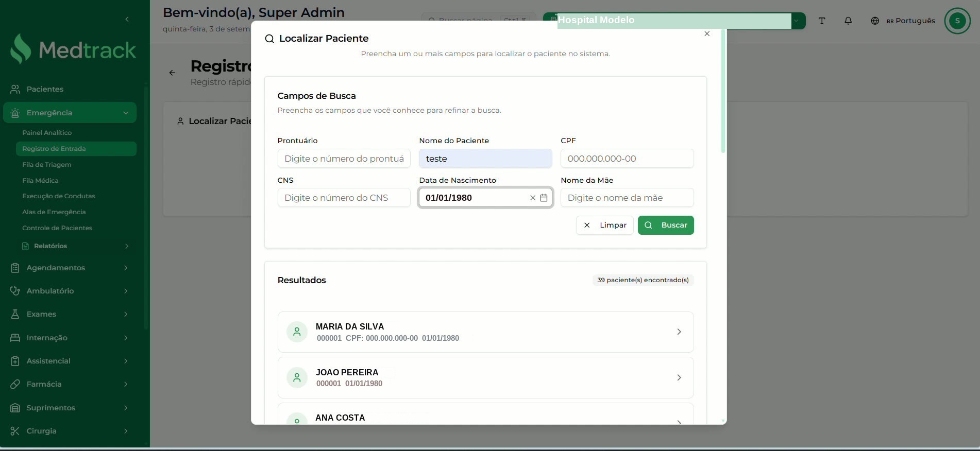
Task: Collapse the sidebar with the chevron arrow
Action: click(x=127, y=20)
